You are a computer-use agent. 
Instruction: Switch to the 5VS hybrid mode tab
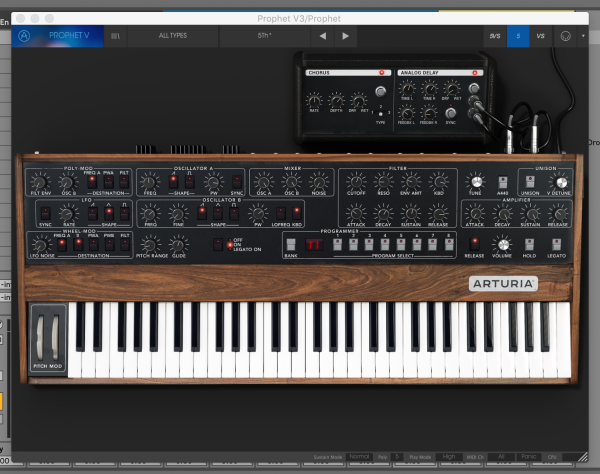tap(494, 36)
